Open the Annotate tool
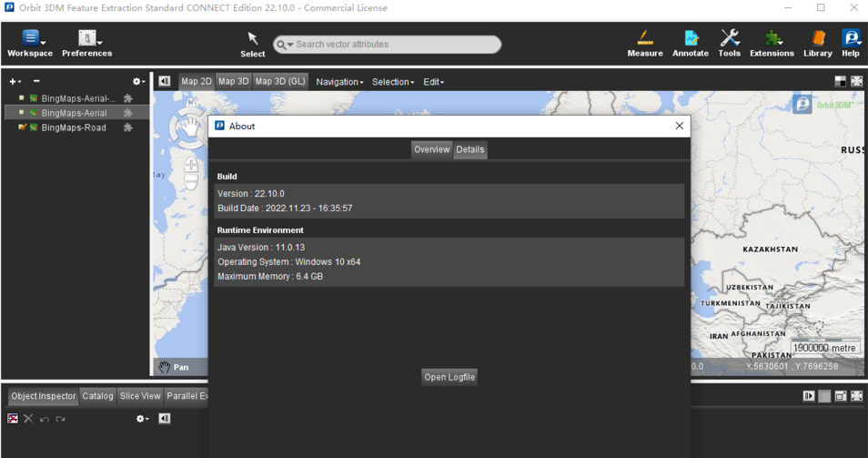This screenshot has height=458, width=868. click(691, 37)
